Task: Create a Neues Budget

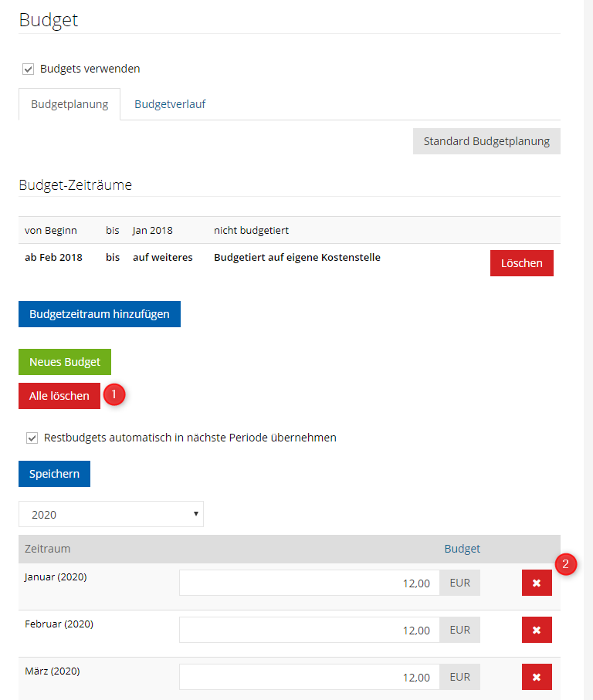Action: (65, 362)
